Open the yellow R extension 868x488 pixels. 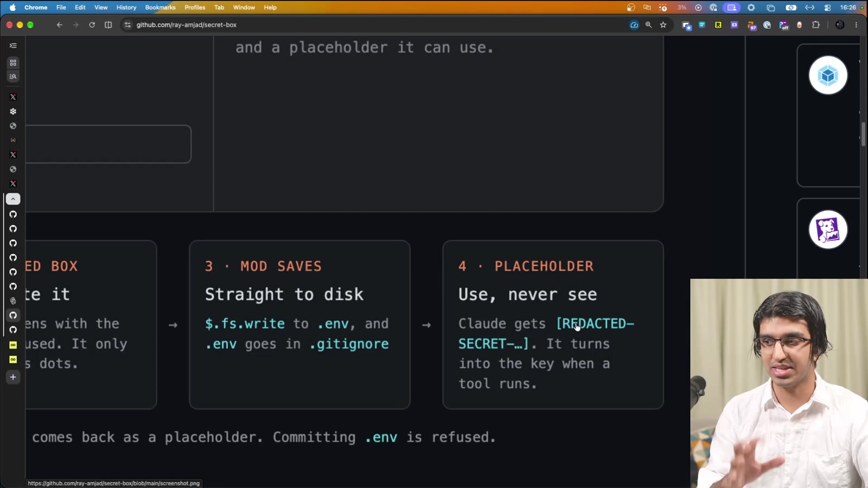[718, 25]
